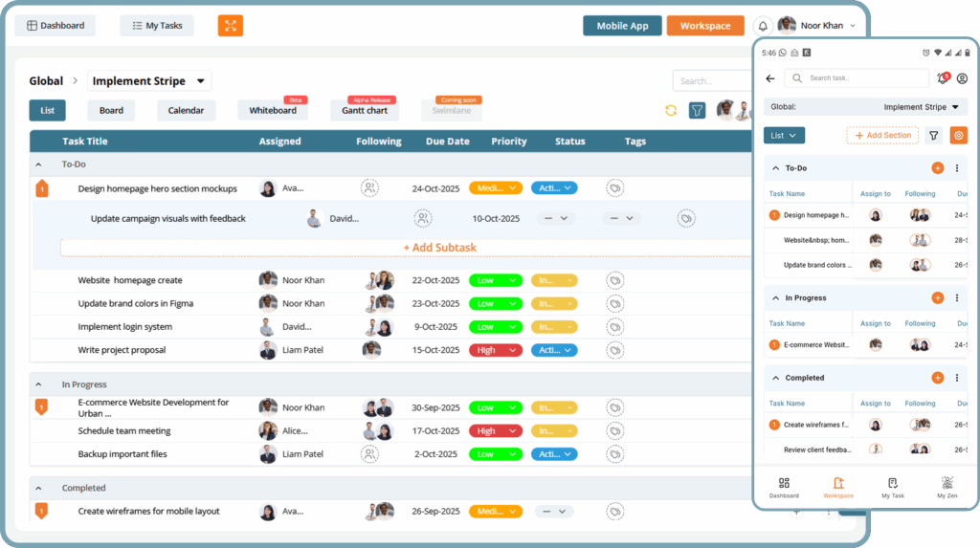The image size is (980, 548).
Task: Tap orange plus icon in mobile To-Do section
Action: pos(937,168)
